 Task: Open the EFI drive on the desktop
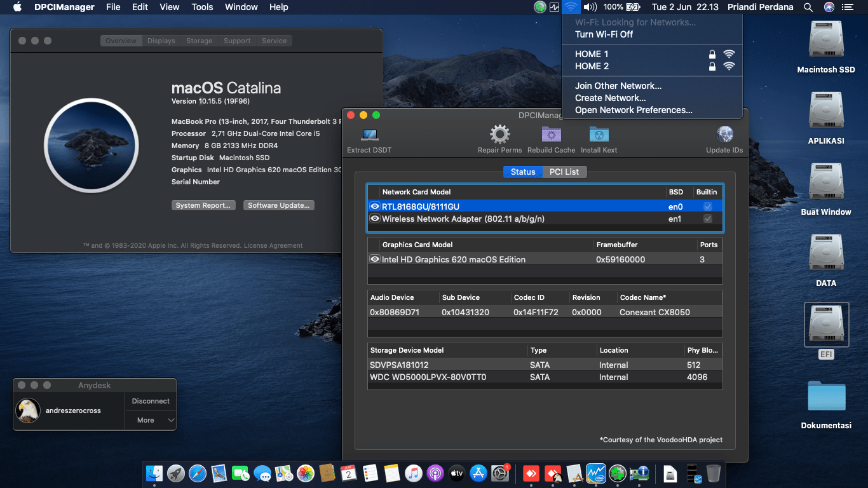click(826, 325)
